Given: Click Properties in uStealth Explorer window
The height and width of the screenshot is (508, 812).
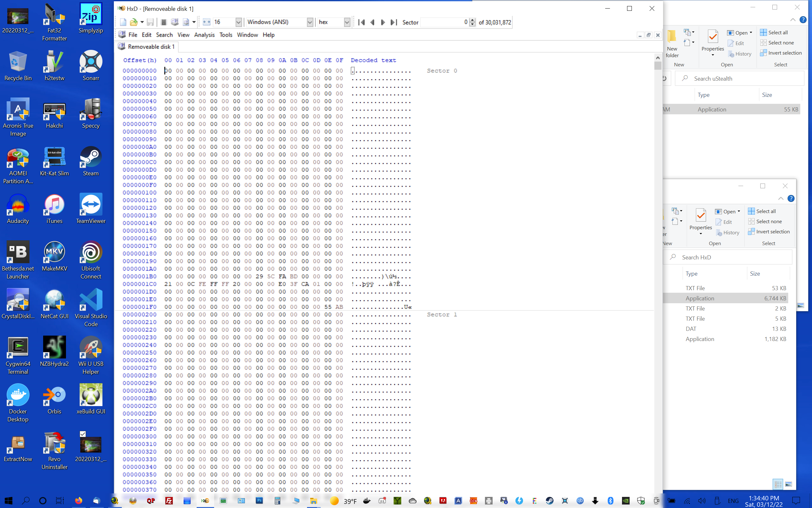Looking at the screenshot, I should (712, 42).
